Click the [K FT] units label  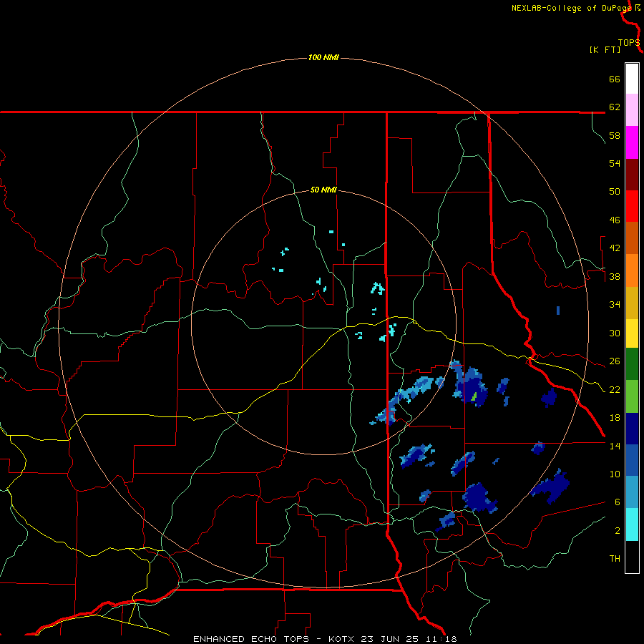[x=605, y=49]
